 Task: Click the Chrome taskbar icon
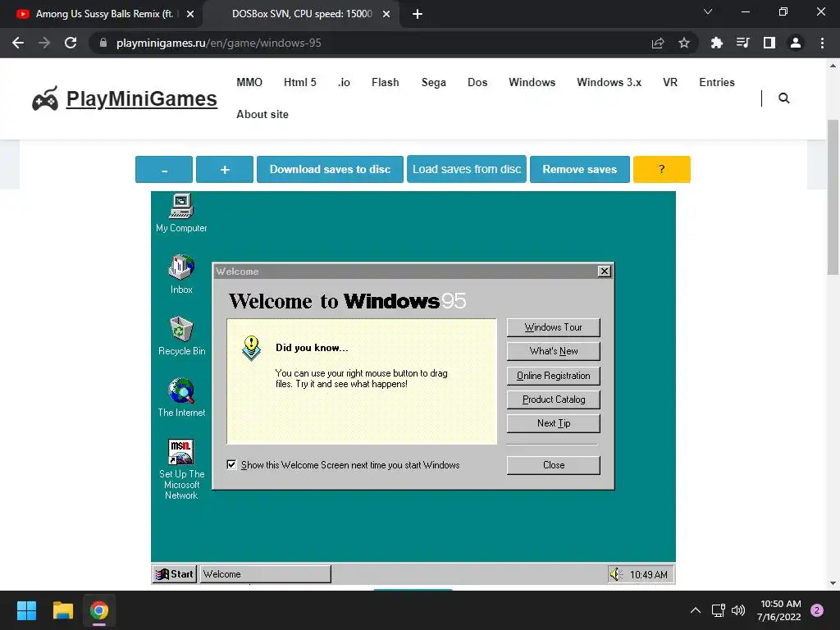[99, 610]
